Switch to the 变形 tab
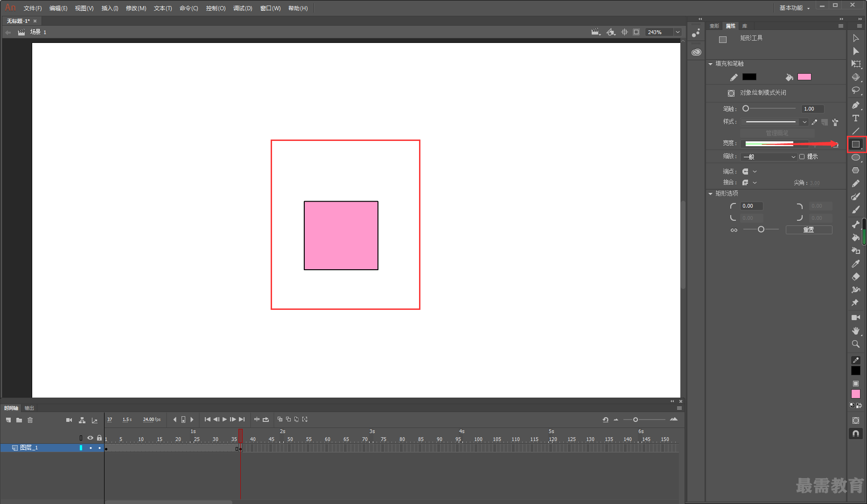 pyautogui.click(x=714, y=26)
